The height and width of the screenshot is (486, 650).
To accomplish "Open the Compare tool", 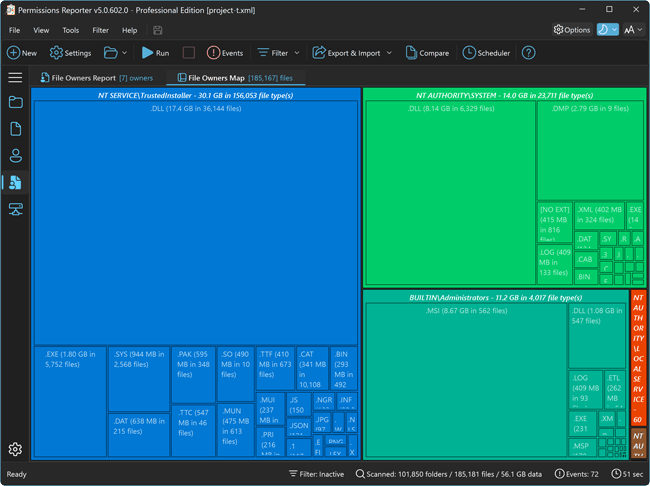I will pos(427,53).
